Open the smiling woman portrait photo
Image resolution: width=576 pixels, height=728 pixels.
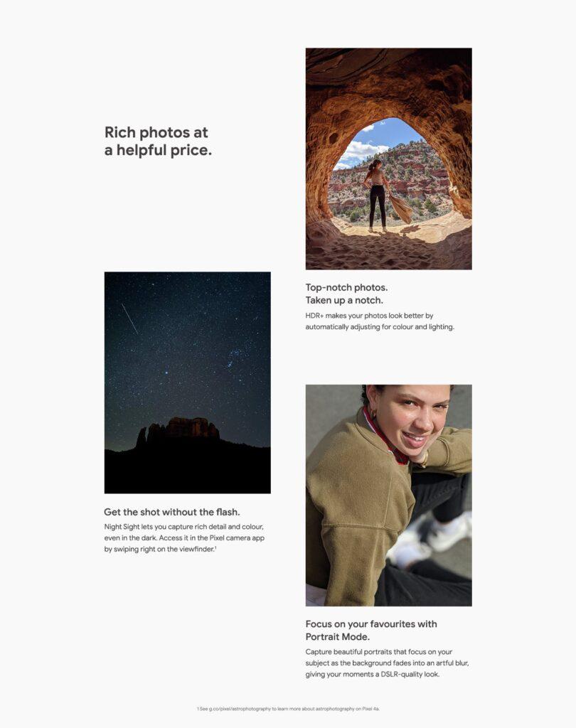(x=388, y=496)
